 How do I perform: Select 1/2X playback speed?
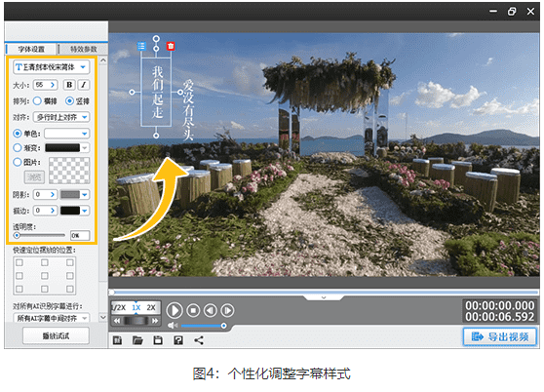tap(119, 308)
